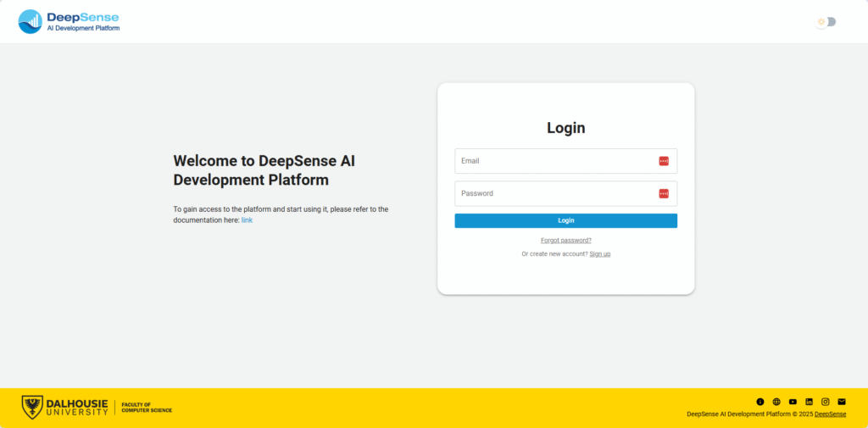The image size is (868, 428).
Task: Click the info icon in the footer
Action: click(x=759, y=402)
